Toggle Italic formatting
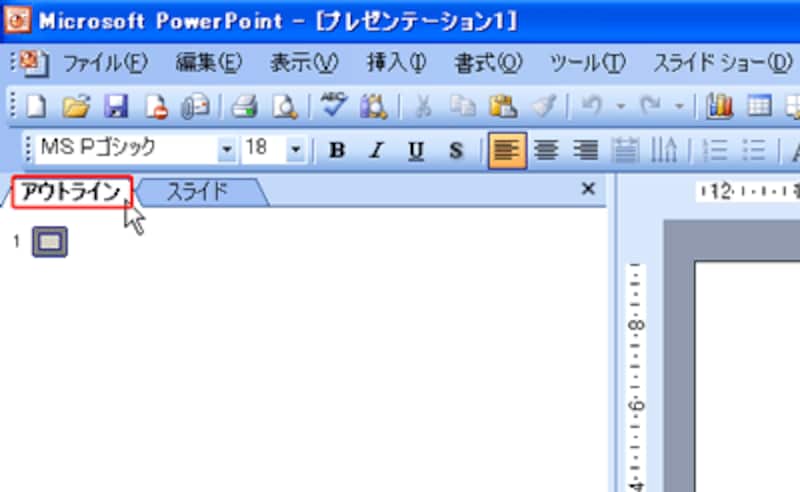800x492 pixels. click(377, 150)
